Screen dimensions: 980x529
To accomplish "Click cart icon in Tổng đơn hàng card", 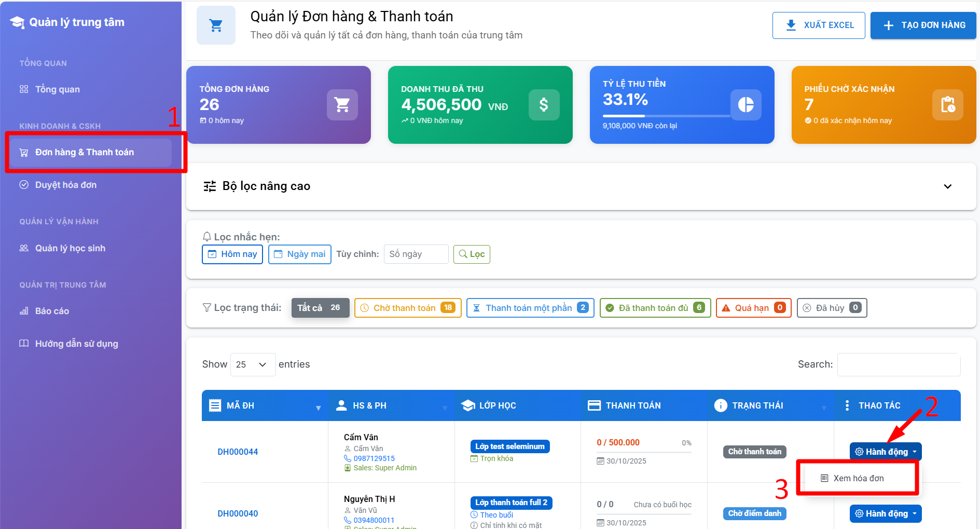I will [342, 105].
